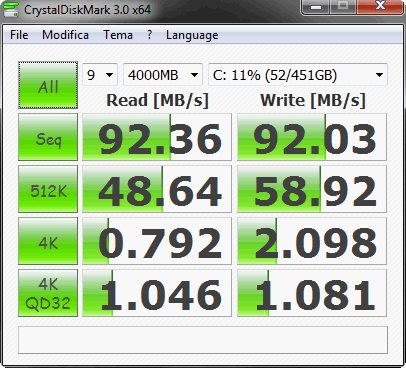Select the 512K read value 48.64
Viewport: 406px width, 368px height.
157,189
